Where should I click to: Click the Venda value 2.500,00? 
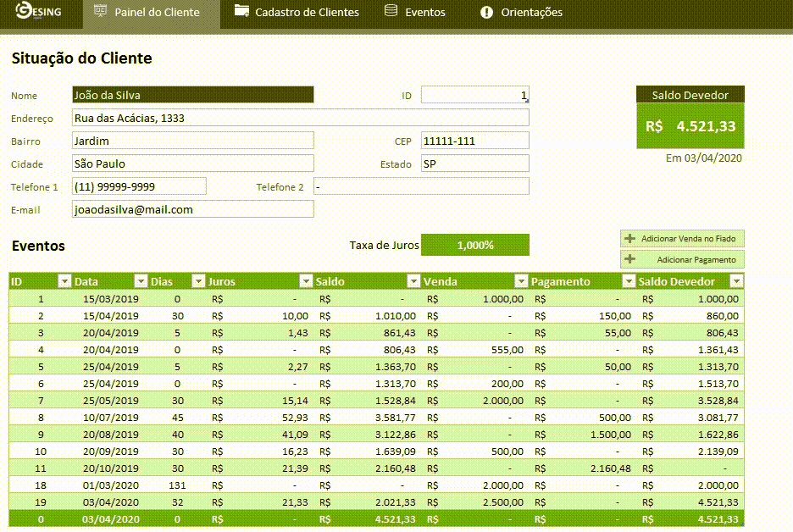(503, 502)
